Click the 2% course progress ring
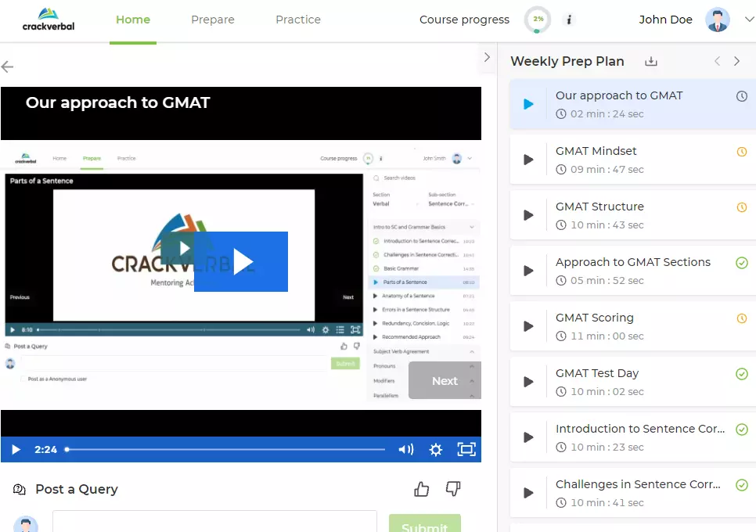This screenshot has height=532, width=756. coord(538,20)
